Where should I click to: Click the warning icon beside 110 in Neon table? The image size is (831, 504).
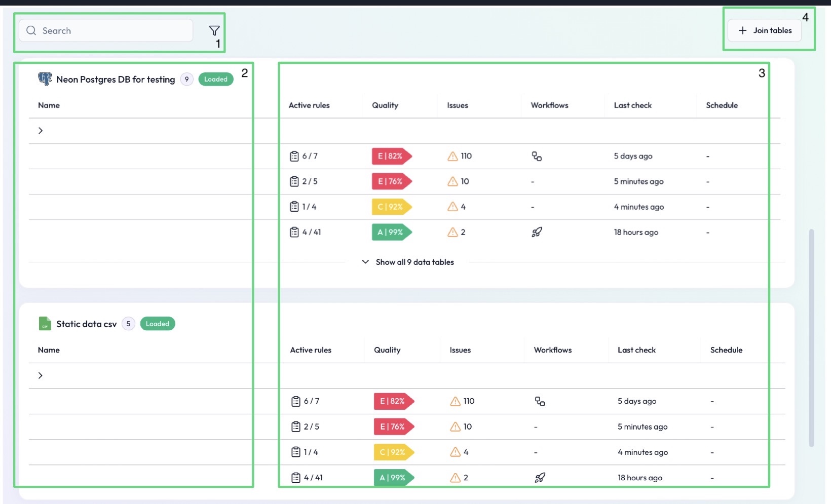[452, 156]
